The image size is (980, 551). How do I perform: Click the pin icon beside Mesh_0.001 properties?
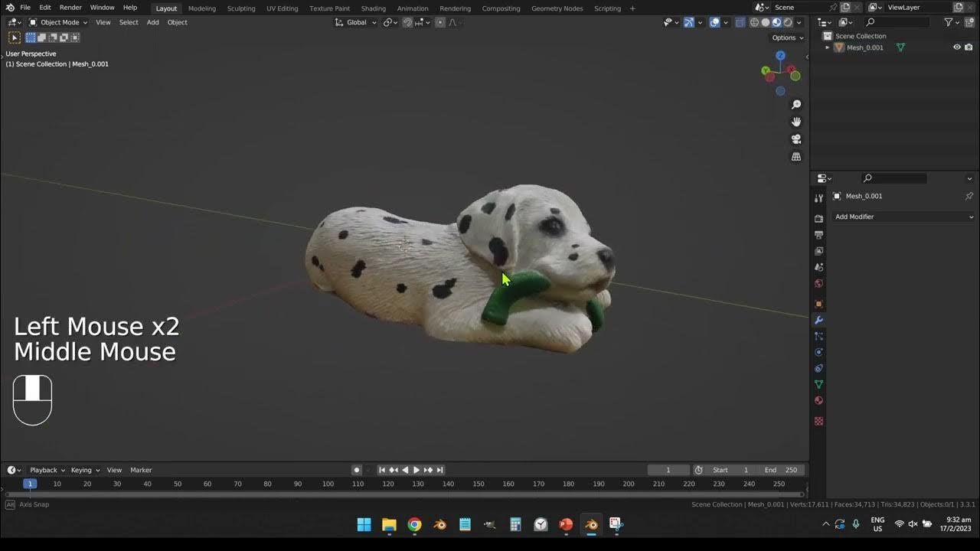point(969,196)
